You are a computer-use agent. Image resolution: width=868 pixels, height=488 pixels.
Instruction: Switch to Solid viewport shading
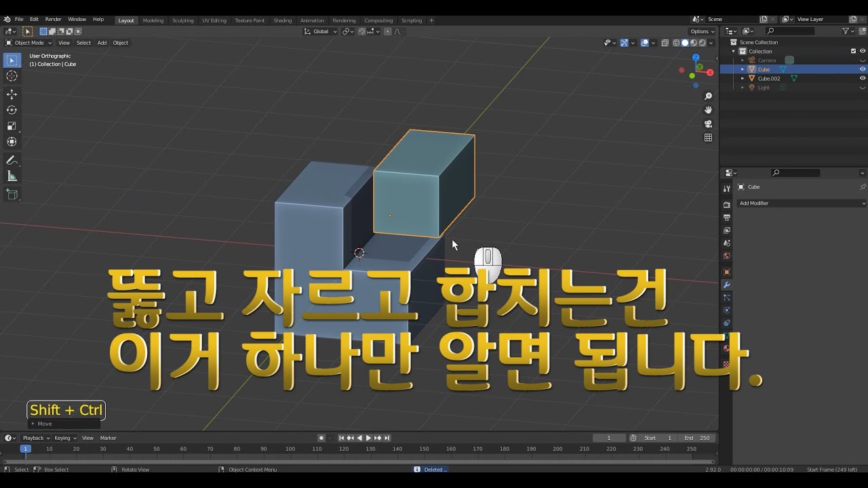pos(685,43)
